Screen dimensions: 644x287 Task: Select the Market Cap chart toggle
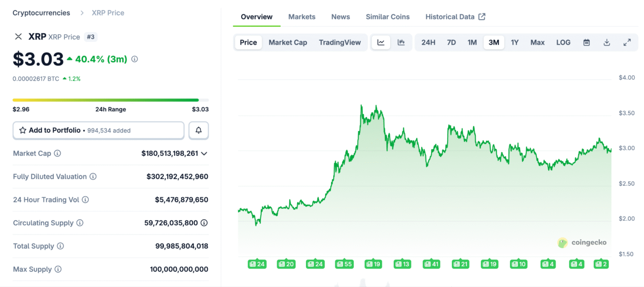click(288, 42)
